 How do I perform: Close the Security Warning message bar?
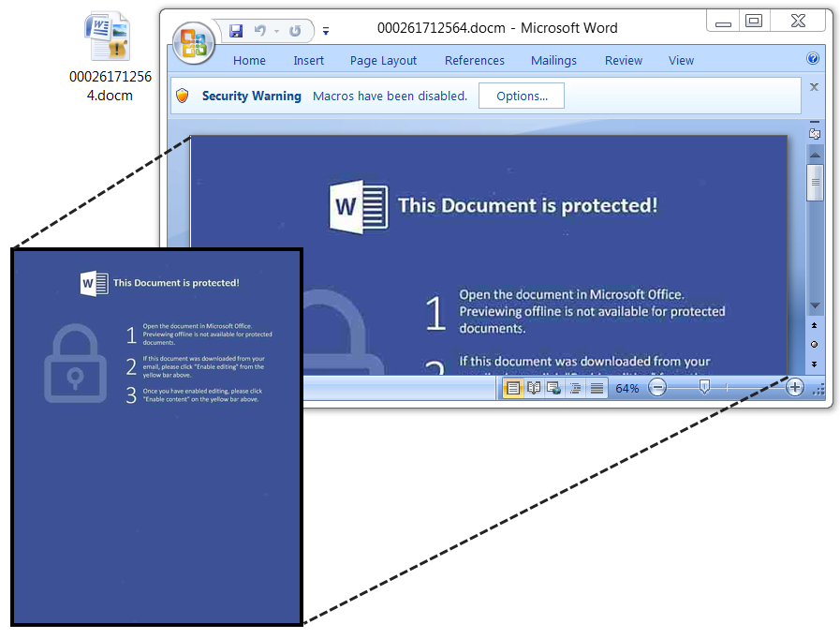click(x=814, y=87)
